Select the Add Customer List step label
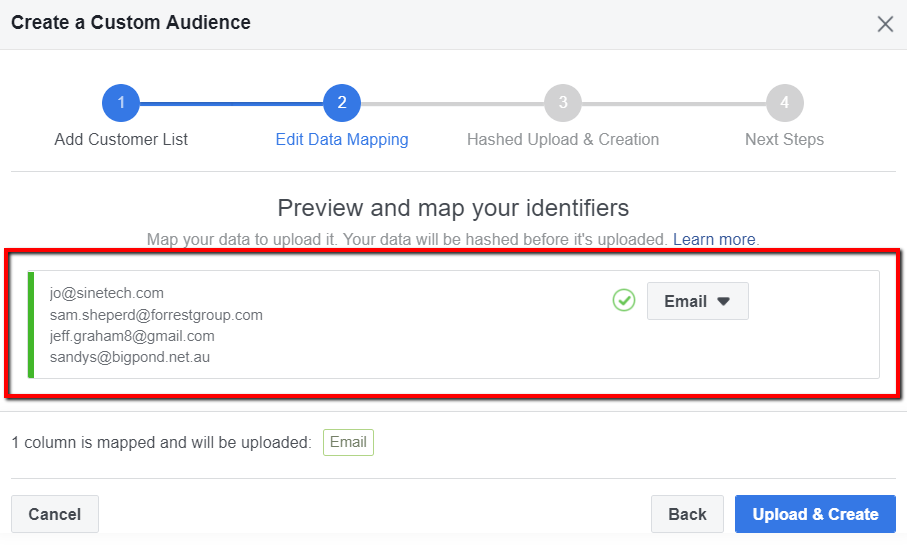Viewport: 907px width, 547px height. 121,140
